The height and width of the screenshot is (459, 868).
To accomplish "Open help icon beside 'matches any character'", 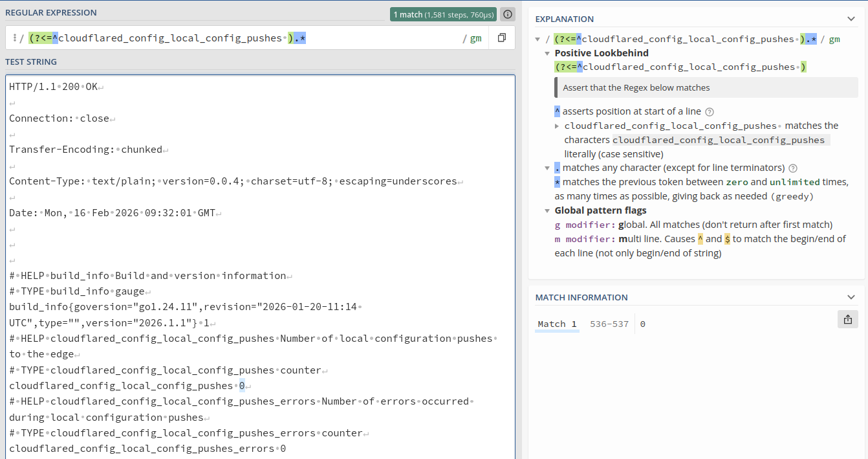I will click(793, 168).
